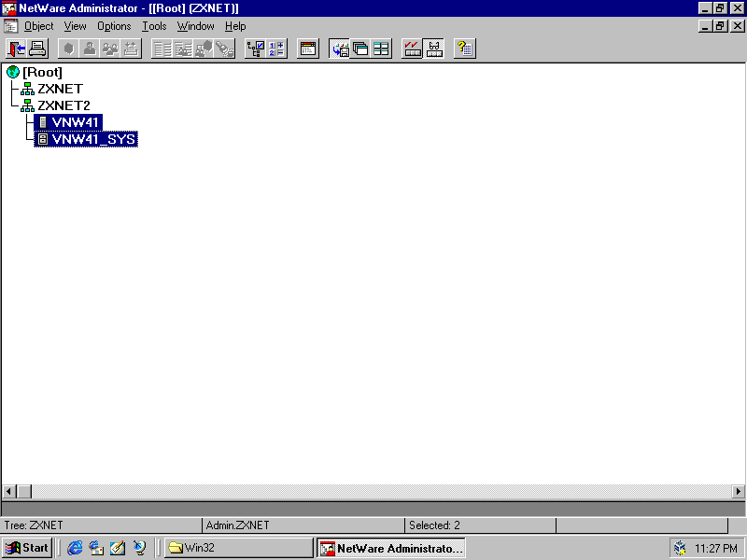Viewport: 747px width, 560px height.
Task: Click the horizontal scrollbar left arrow
Action: click(9, 491)
